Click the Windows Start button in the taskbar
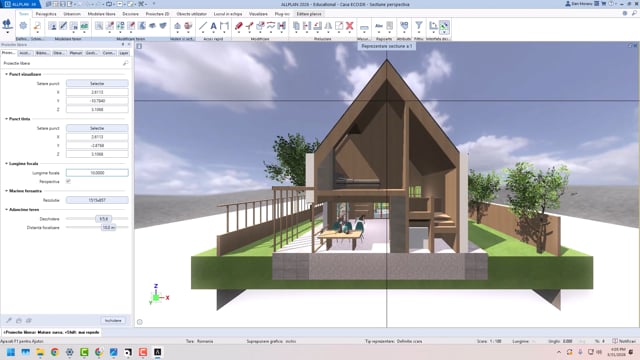Image resolution: width=640 pixels, height=360 pixels. click(x=11, y=352)
